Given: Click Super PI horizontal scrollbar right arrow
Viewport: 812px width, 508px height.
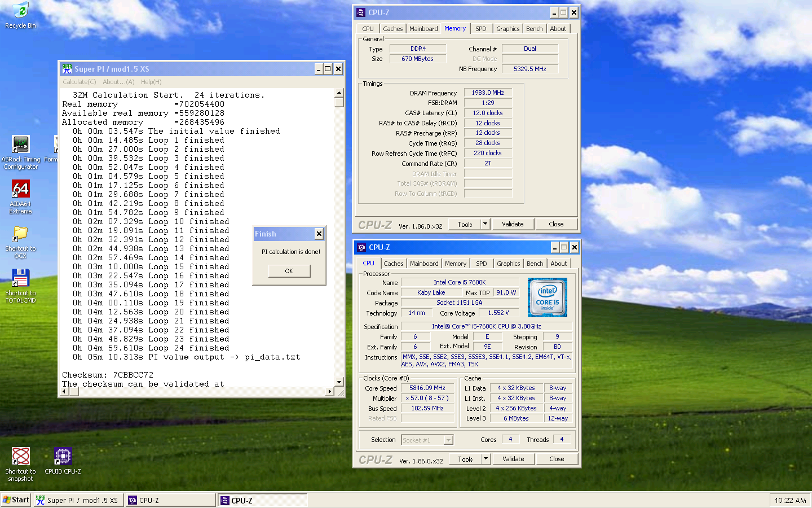Looking at the screenshot, I should click(x=330, y=391).
